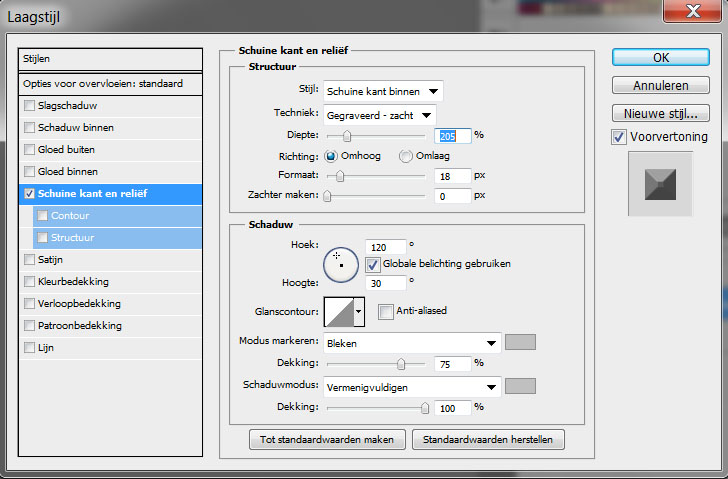Close the Laagstijl dialog window

[x=692, y=11]
